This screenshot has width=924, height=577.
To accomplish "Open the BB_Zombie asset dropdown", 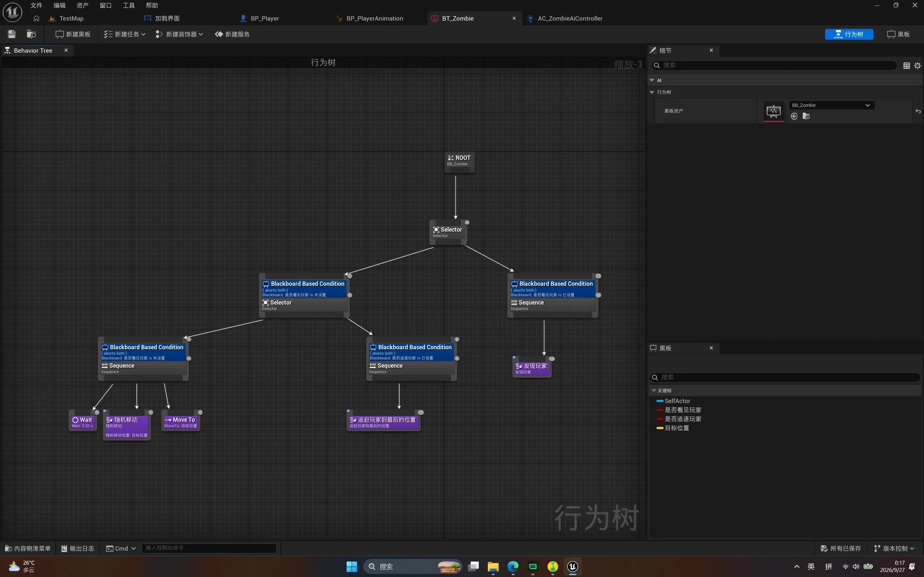I will 831,105.
